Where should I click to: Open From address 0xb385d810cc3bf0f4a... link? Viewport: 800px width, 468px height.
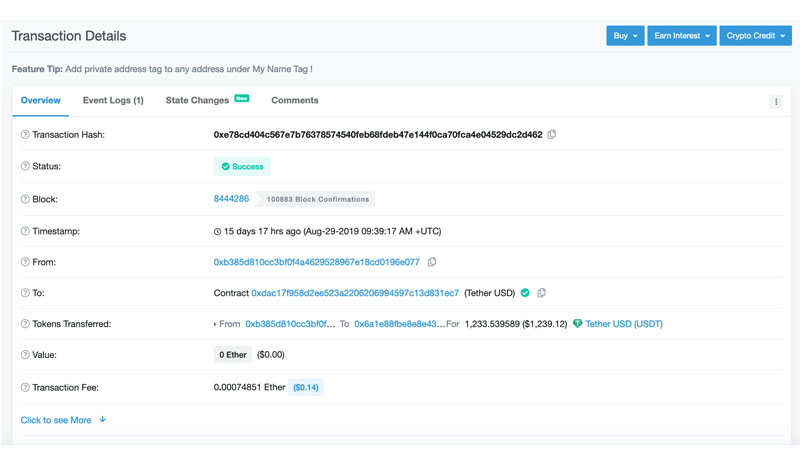click(316, 262)
